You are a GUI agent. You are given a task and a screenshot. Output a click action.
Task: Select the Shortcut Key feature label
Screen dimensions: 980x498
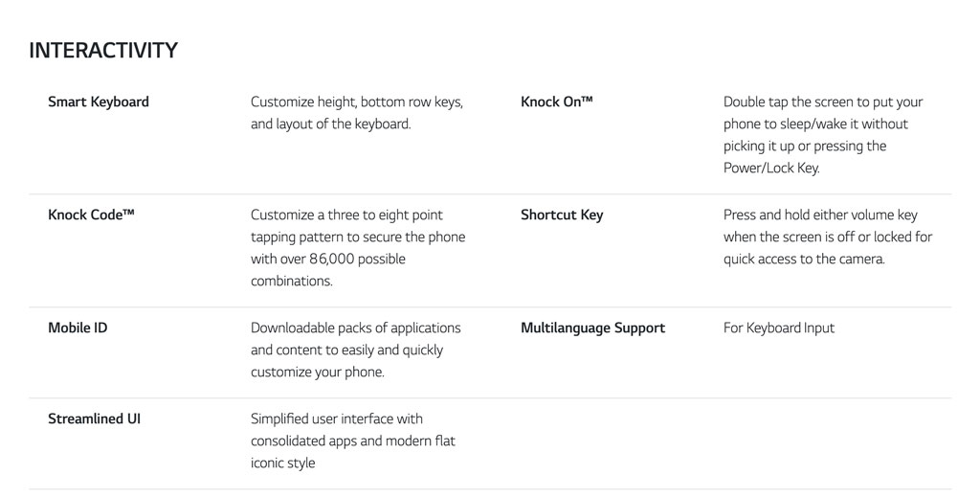pyautogui.click(x=562, y=215)
